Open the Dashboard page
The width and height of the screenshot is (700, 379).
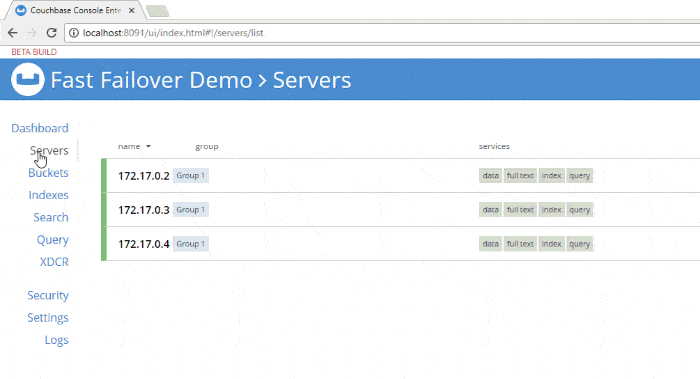click(40, 128)
